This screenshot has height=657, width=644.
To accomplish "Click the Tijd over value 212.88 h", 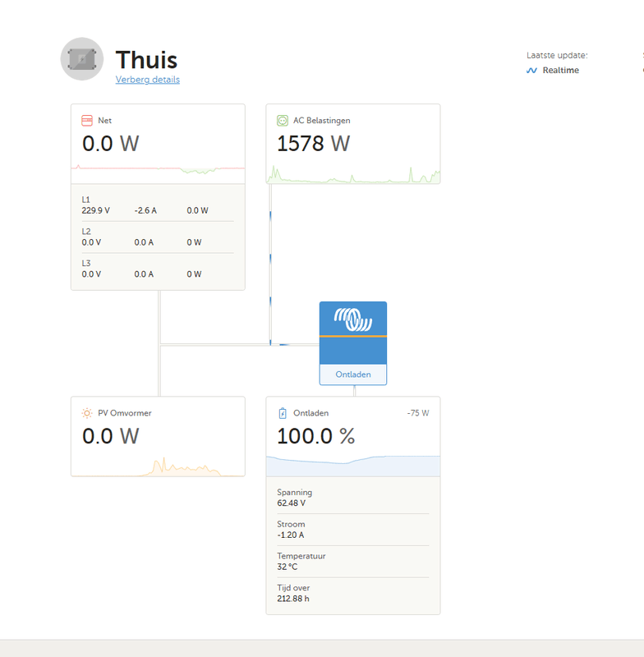I will pyautogui.click(x=293, y=599).
